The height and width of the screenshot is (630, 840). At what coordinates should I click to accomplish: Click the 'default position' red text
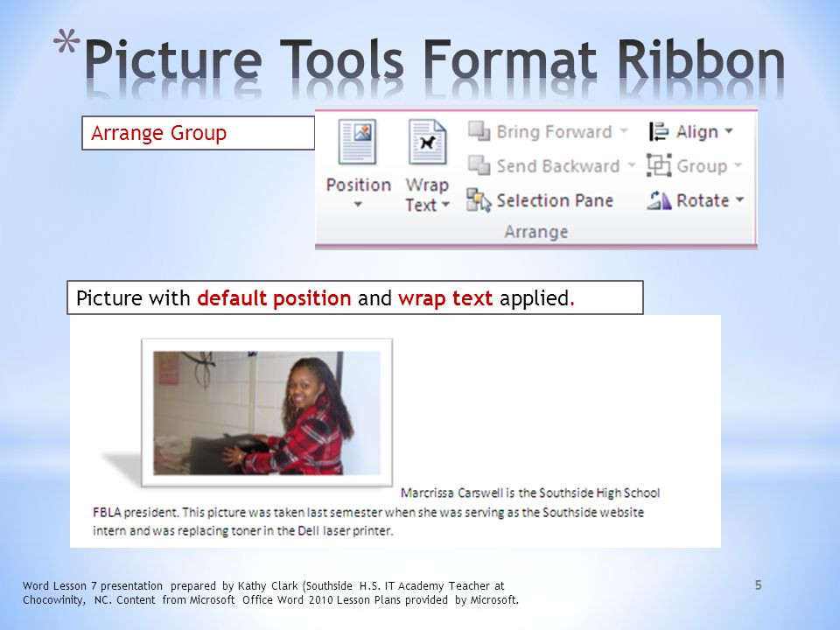[274, 297]
